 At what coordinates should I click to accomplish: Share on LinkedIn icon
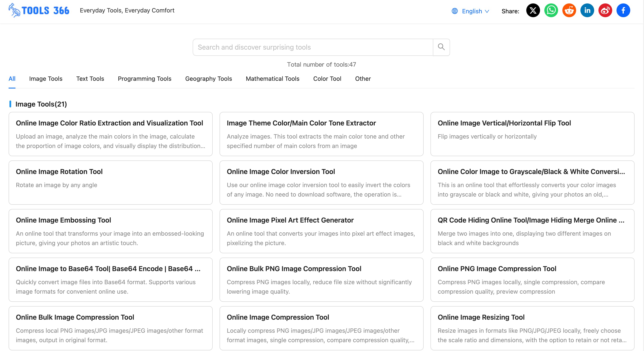[x=587, y=11]
